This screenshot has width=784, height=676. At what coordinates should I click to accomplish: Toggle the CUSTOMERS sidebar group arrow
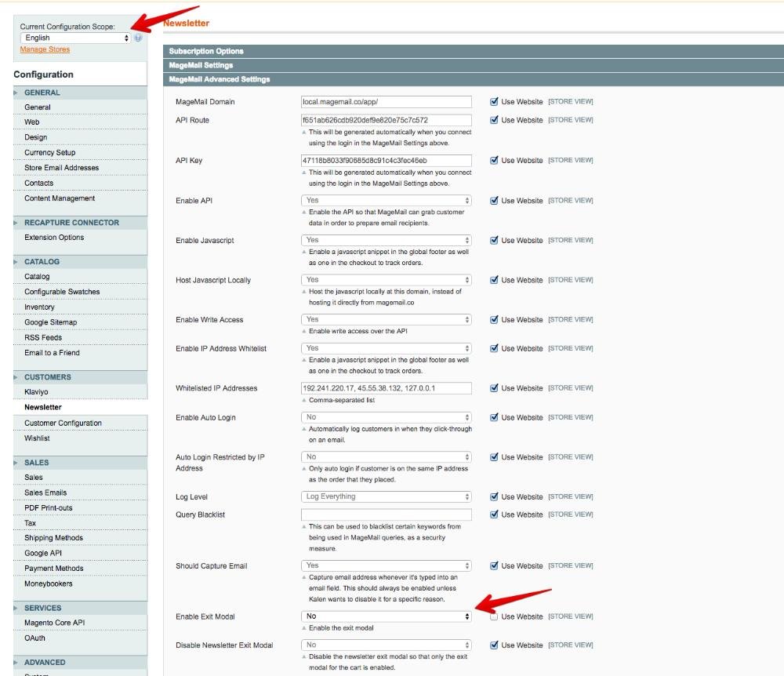16,377
